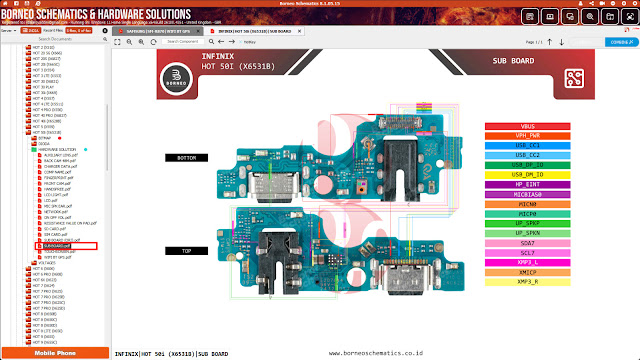Open AUXILIARY LDOS.pdf
The width and height of the screenshot is (640, 360).
click(x=60, y=155)
